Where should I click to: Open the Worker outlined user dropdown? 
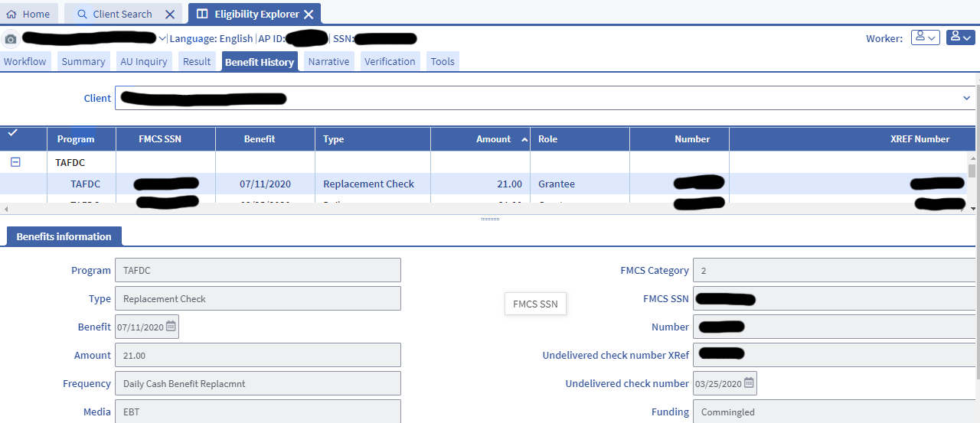coord(925,37)
